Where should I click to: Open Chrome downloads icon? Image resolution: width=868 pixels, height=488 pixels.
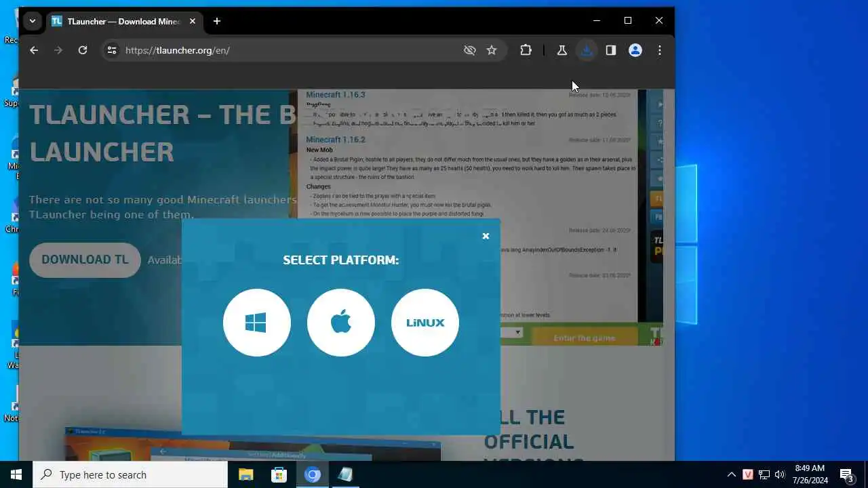[x=587, y=50]
